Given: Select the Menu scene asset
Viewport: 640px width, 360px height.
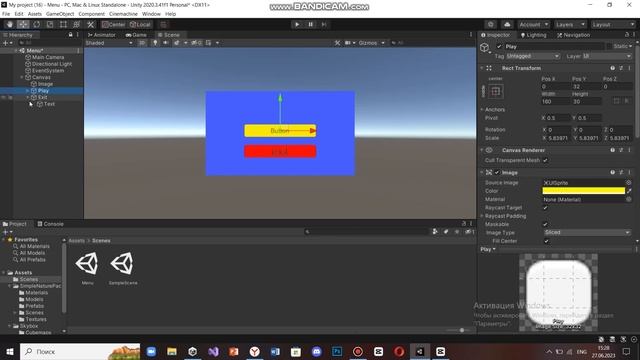Looking at the screenshot, I should 87,267.
